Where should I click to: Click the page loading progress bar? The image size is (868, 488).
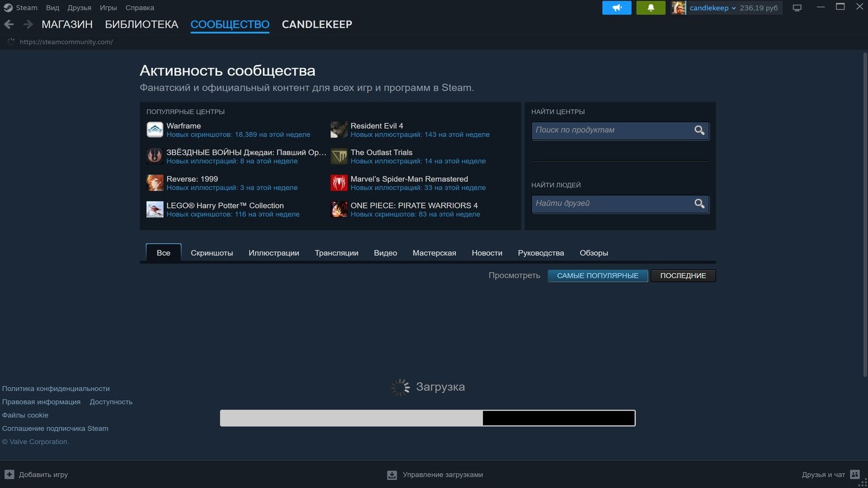click(x=427, y=417)
